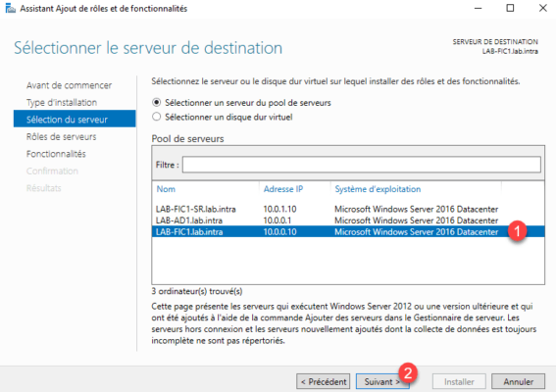This screenshot has height=392, width=556.
Task: Click the wizard icon in the title bar
Action: pyautogui.click(x=10, y=8)
